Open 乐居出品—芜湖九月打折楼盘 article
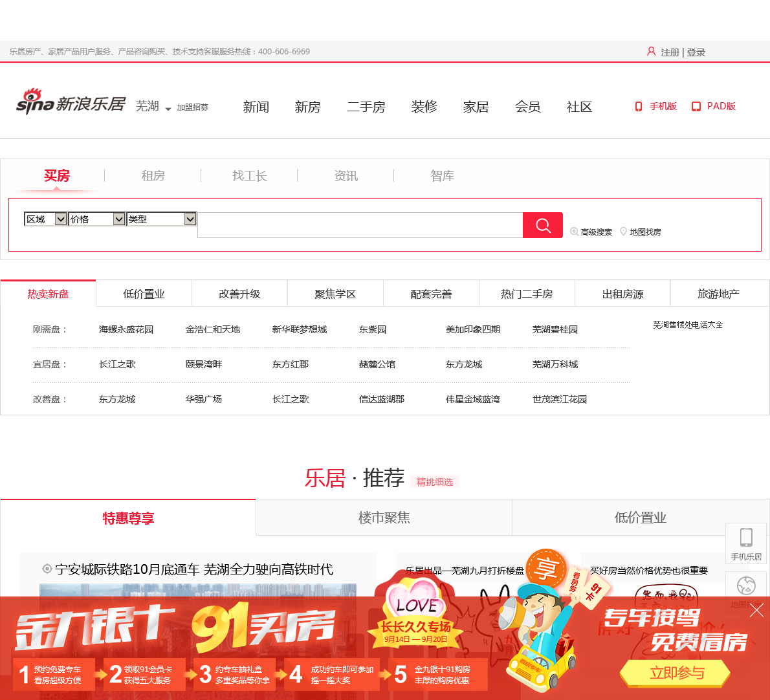This screenshot has width=770, height=700. [465, 571]
